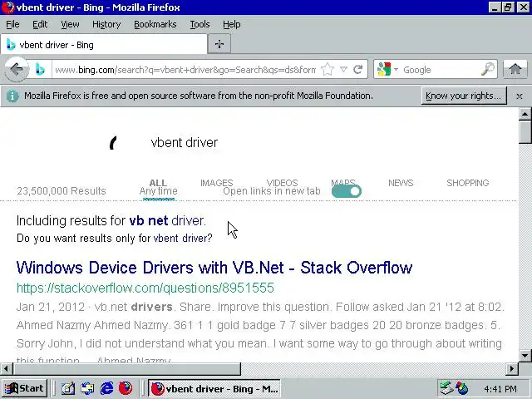
Task: Open the notepad-style quick launch icon
Action: [x=68, y=388]
